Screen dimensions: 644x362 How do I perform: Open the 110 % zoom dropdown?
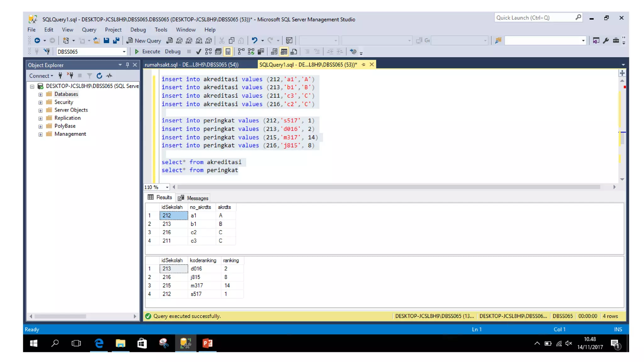[x=167, y=187]
